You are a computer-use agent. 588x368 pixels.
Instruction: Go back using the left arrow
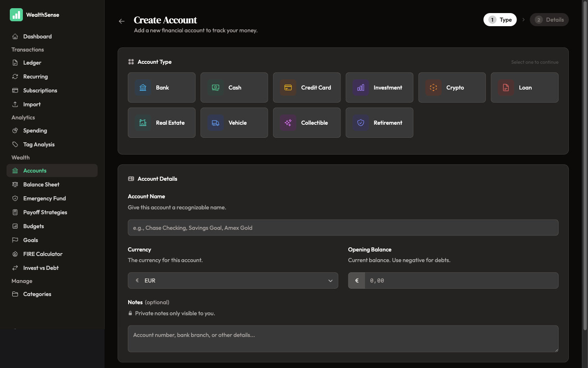click(122, 21)
